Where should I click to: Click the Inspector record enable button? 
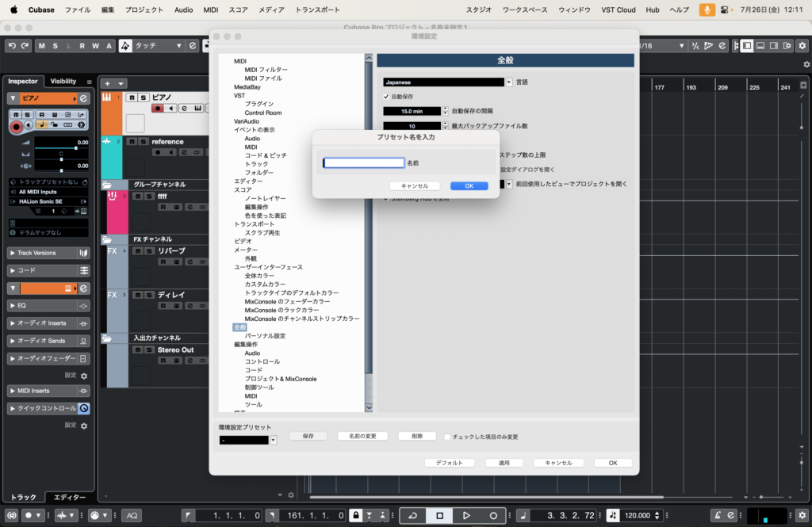pyautogui.click(x=16, y=126)
